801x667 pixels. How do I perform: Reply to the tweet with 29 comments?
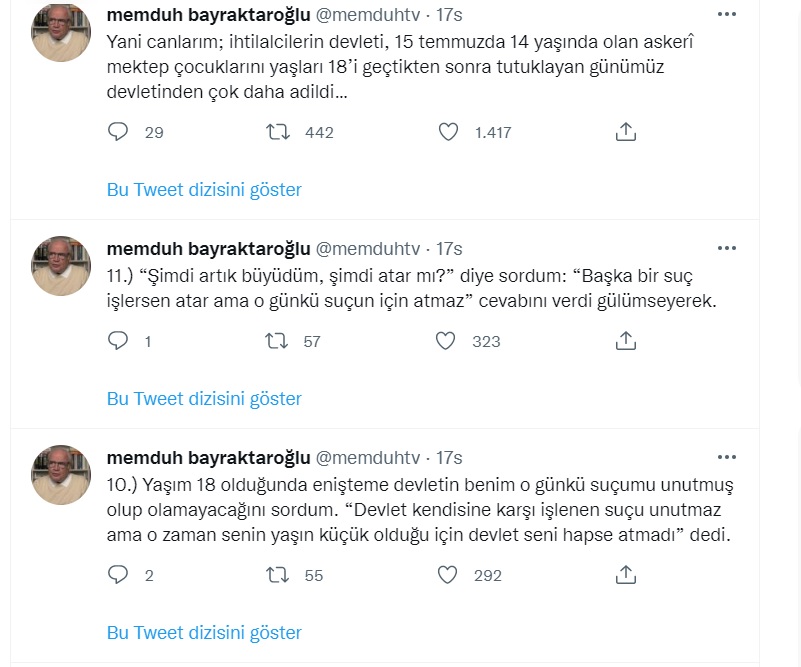click(x=118, y=132)
